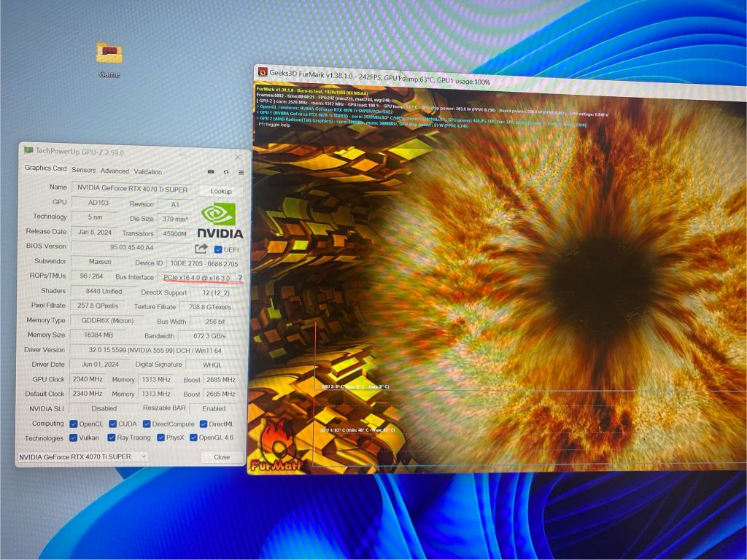Image resolution: width=747 pixels, height=560 pixels.
Task: Toggle the CUDA checkbox
Action: point(113,424)
